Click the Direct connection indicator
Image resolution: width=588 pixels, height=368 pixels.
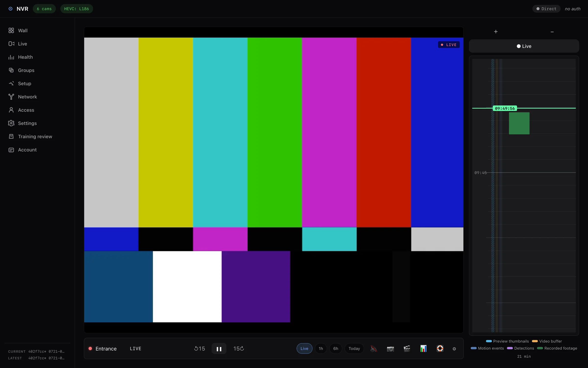point(546,9)
